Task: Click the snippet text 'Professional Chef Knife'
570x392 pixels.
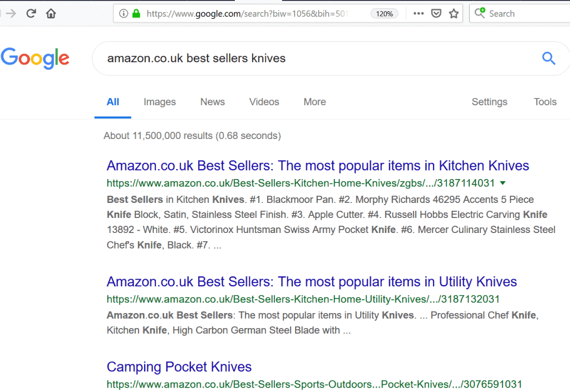Action: [x=483, y=315]
